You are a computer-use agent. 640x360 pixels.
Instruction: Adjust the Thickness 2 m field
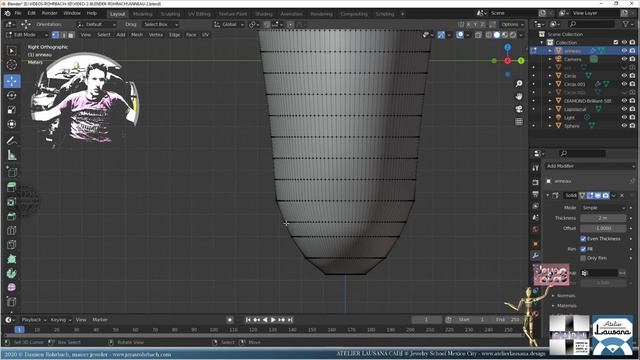point(603,218)
